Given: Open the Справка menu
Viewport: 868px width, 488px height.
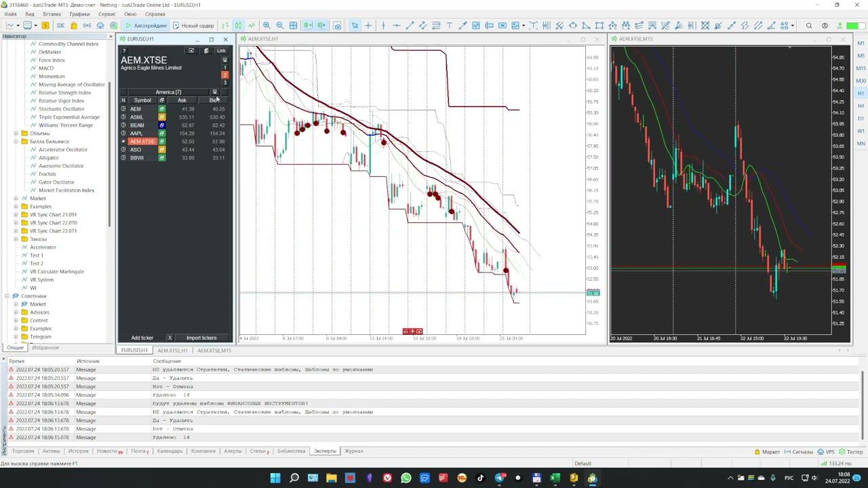Looking at the screenshot, I should 155,14.
